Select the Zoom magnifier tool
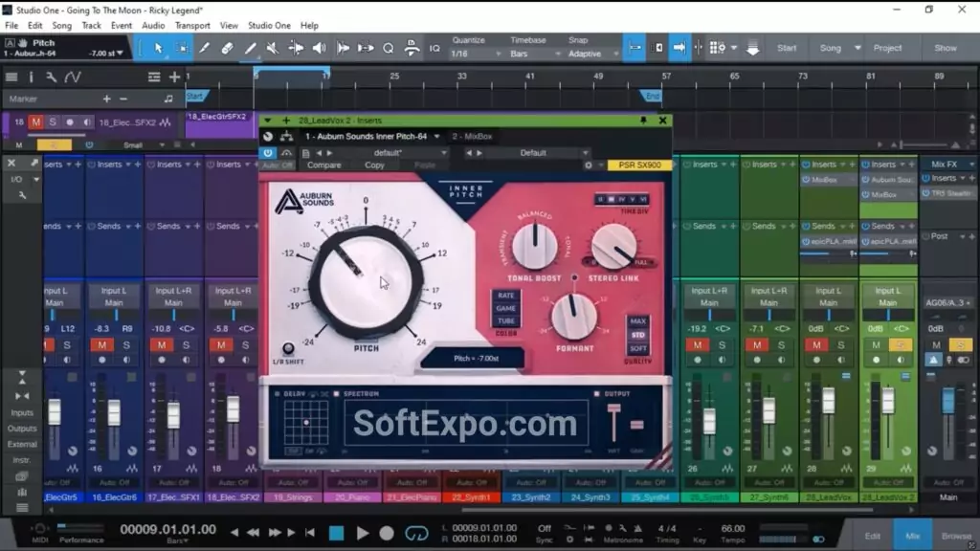 point(389,46)
